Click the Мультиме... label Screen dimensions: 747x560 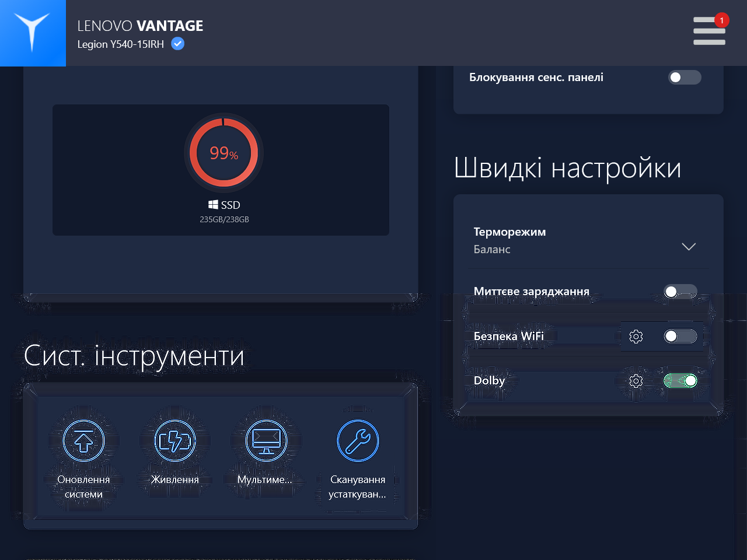265,480
